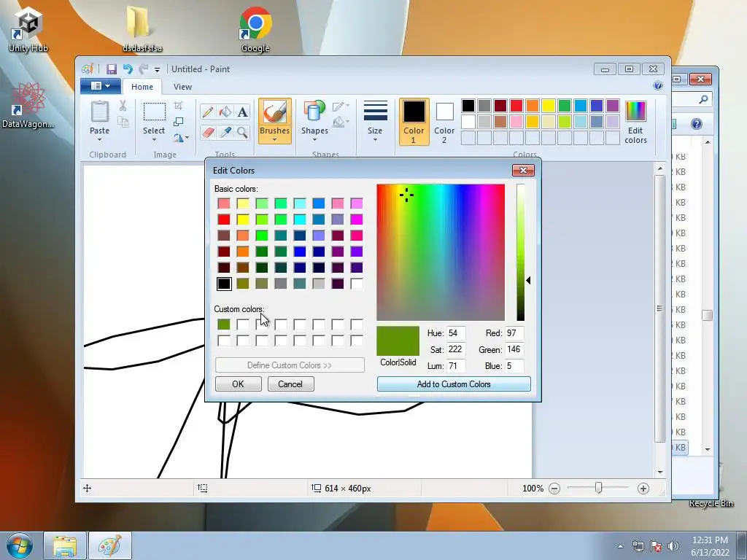Expand the Paste dropdown arrow

coord(99,139)
